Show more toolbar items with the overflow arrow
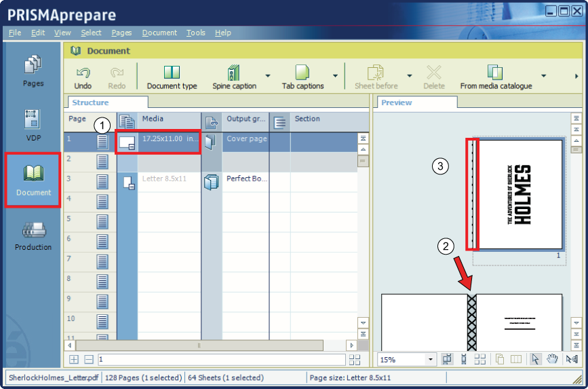Viewport: 588px width, 389px height. (x=576, y=76)
